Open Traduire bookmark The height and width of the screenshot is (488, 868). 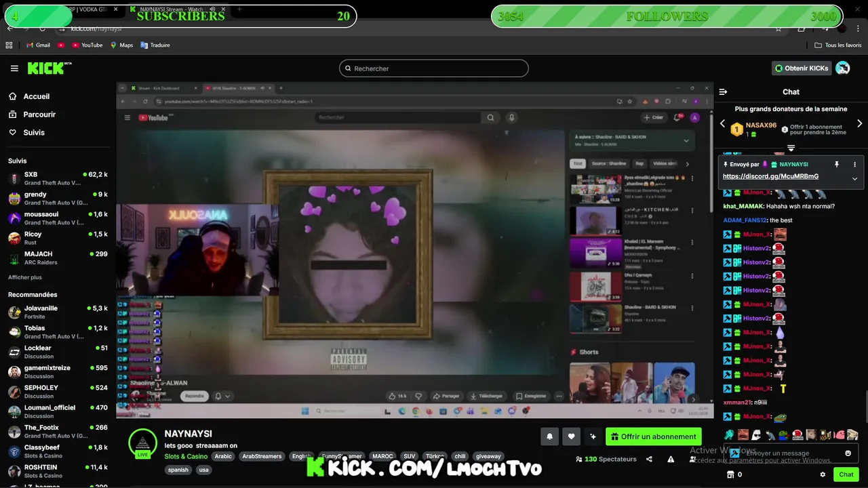[155, 45]
